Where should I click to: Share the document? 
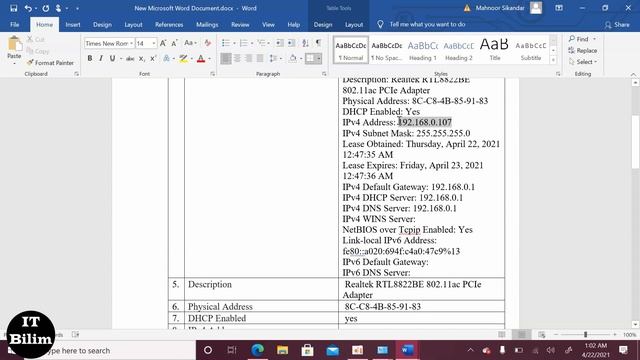(x=617, y=24)
